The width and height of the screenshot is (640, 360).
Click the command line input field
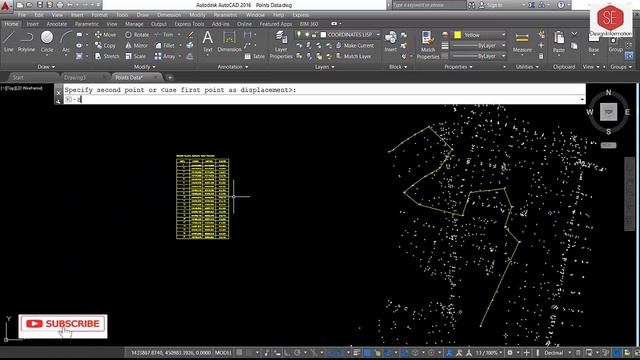pos(324,99)
